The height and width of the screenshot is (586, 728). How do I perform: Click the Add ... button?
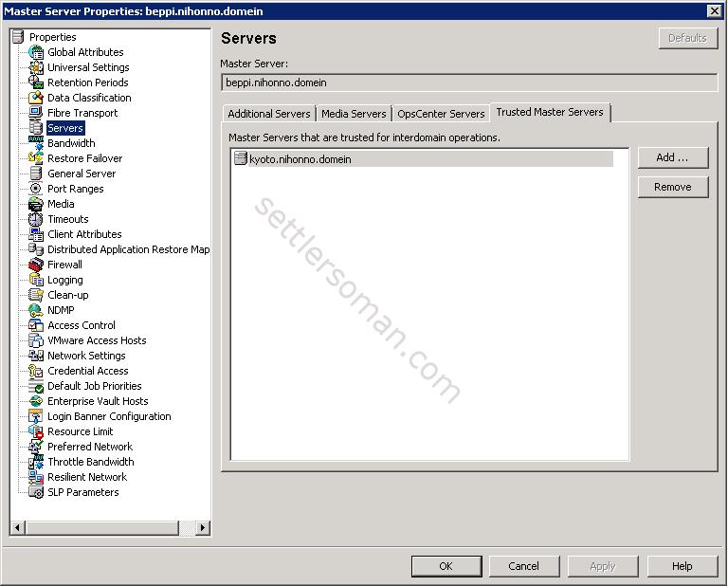(x=672, y=157)
